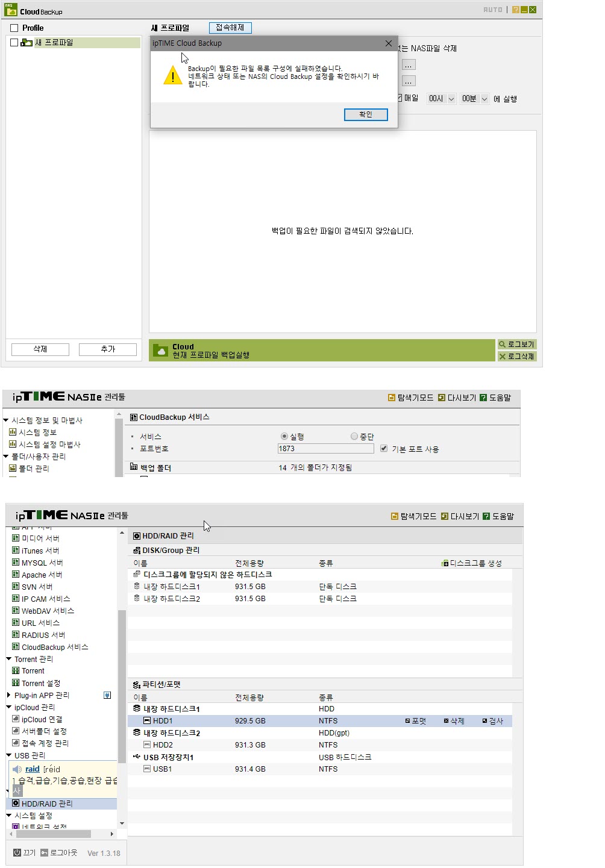Open WebDAV 서비스 in the tree
Image resolution: width=605 pixels, height=868 pixels.
43,611
